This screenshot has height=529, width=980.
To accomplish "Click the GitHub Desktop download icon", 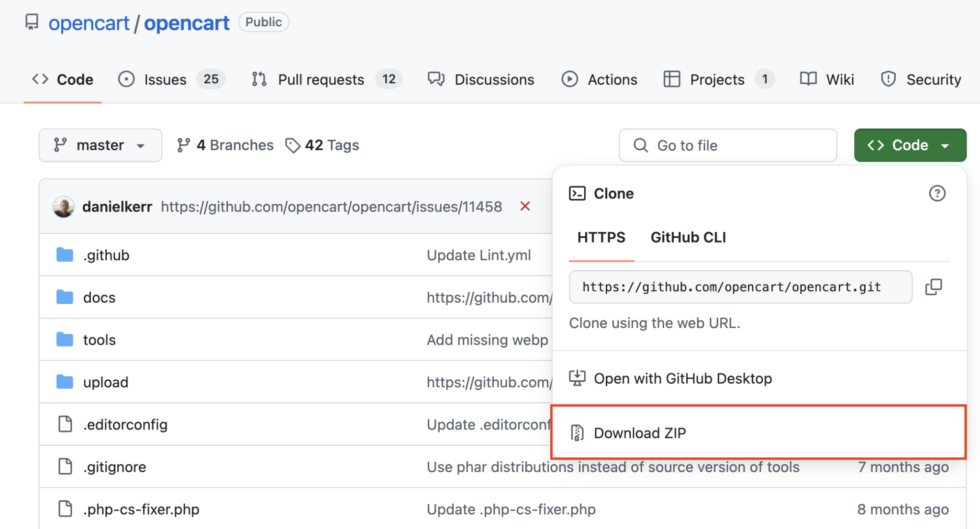I will (x=578, y=377).
